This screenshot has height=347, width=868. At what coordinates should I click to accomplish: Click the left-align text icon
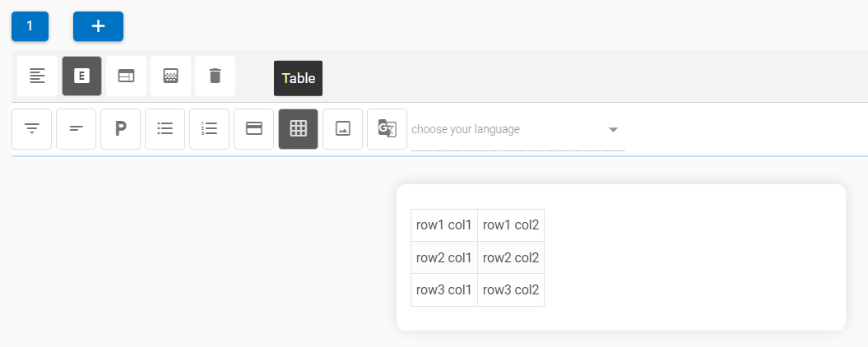tap(38, 76)
